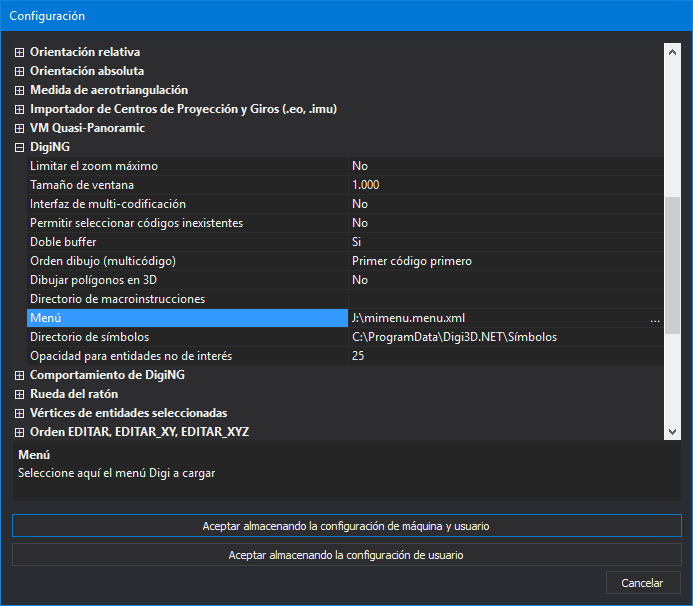Select Opacidad para entidades no de interés

pyautogui.click(x=187, y=356)
